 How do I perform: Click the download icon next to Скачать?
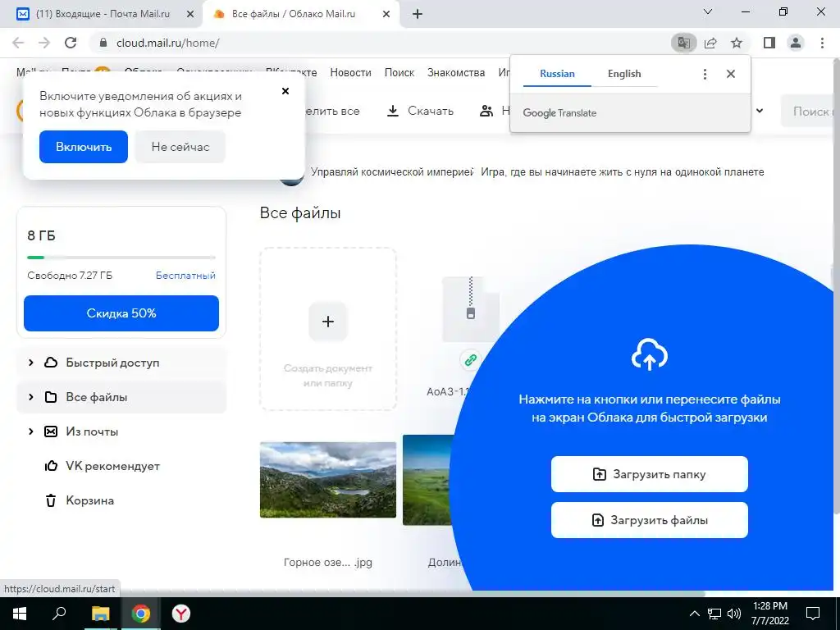pyautogui.click(x=393, y=111)
